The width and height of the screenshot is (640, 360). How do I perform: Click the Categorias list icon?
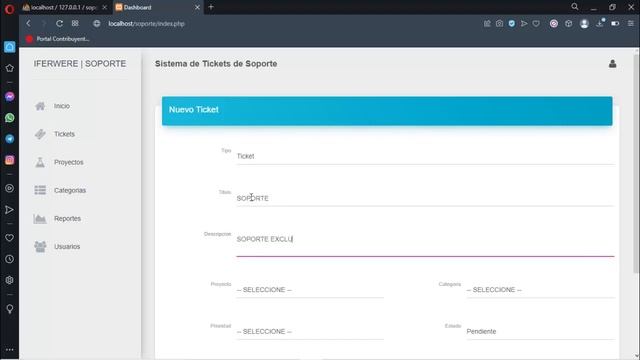(x=40, y=190)
